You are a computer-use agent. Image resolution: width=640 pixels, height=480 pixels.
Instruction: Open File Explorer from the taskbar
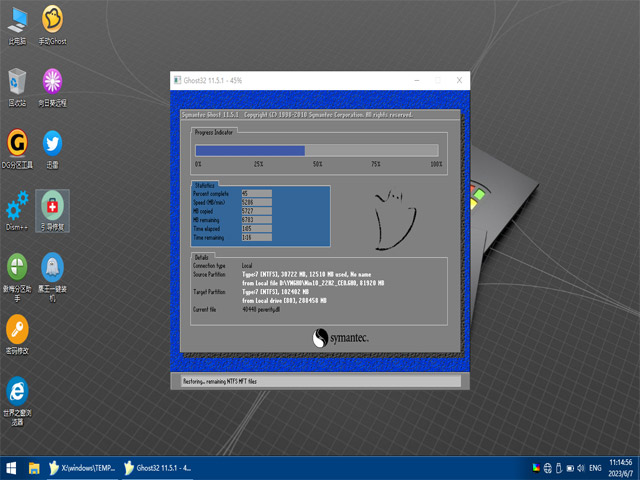click(x=34, y=468)
